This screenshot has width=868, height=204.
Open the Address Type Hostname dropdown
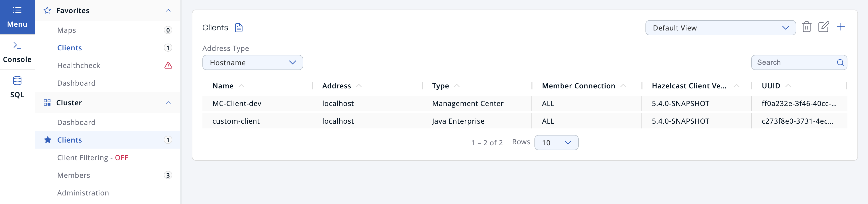[252, 62]
